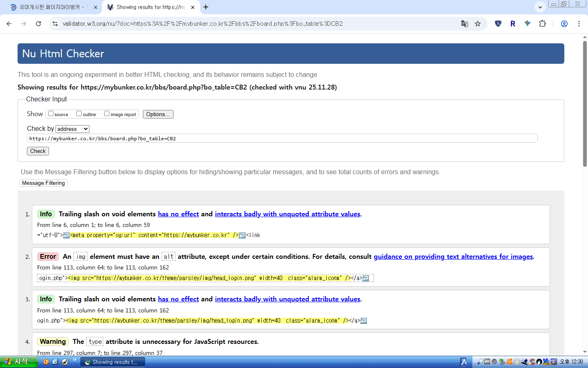Open the Extensions puzzle icon
Image resolution: width=588 pixels, height=368 pixels.
(542, 24)
